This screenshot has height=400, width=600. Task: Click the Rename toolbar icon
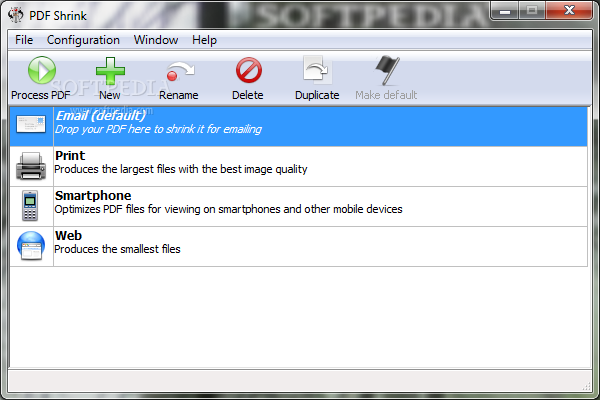[x=180, y=72]
